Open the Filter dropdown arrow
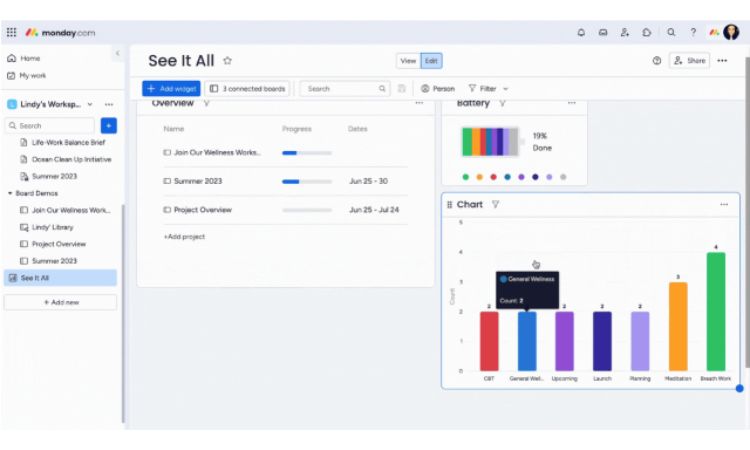This screenshot has height=450, width=750. (x=506, y=89)
